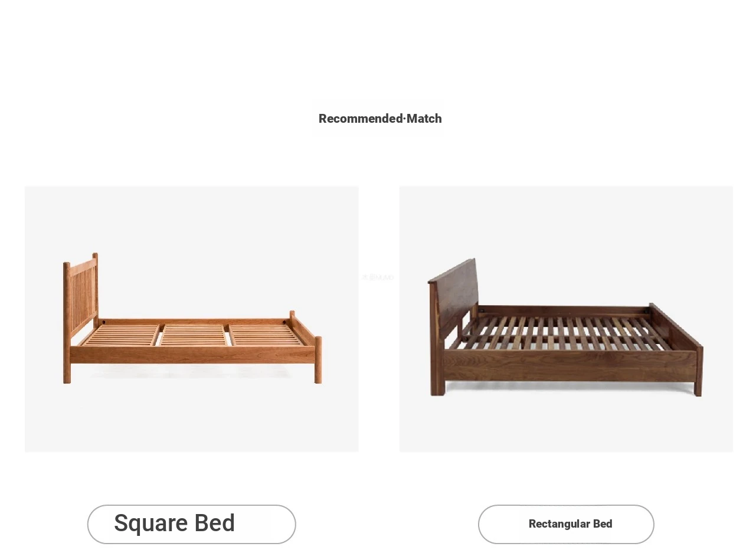Click the slatted headboard of the cherry bed
756x553 pixels.
tap(81, 295)
